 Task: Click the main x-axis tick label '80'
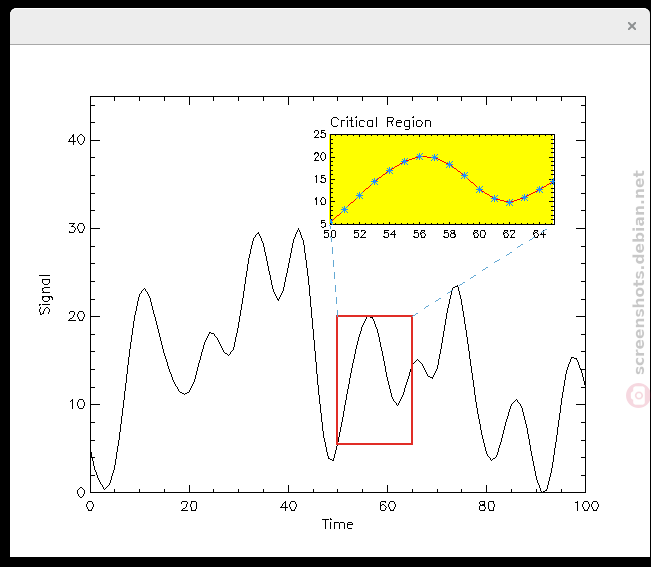point(486,506)
